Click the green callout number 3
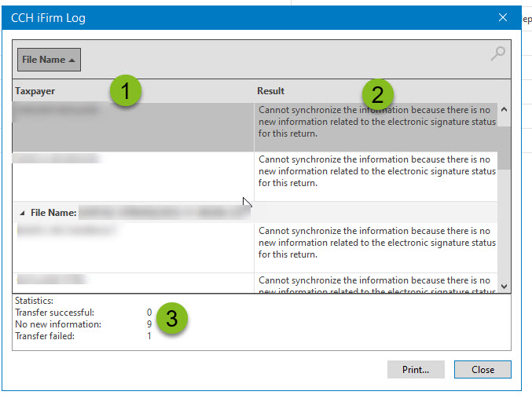The image size is (532, 395). 171,318
